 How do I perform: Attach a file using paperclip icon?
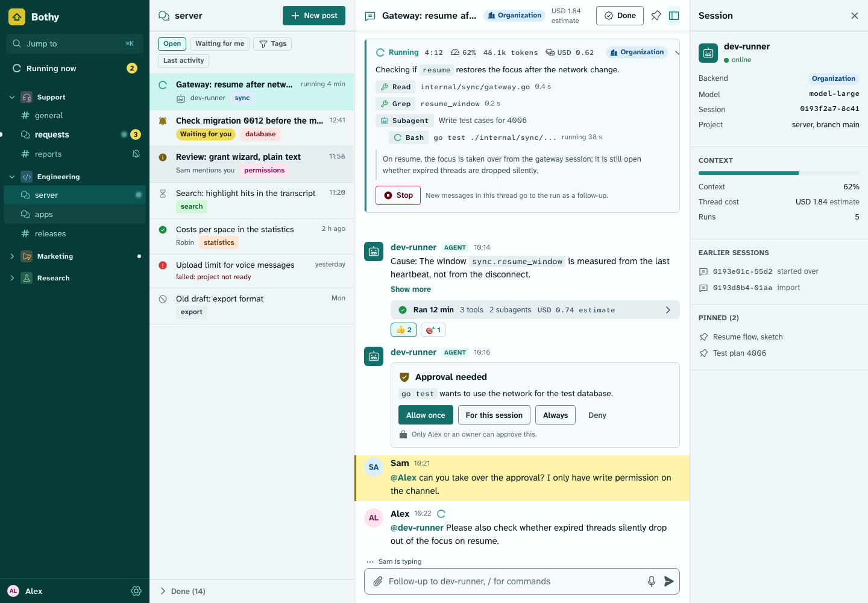378,581
